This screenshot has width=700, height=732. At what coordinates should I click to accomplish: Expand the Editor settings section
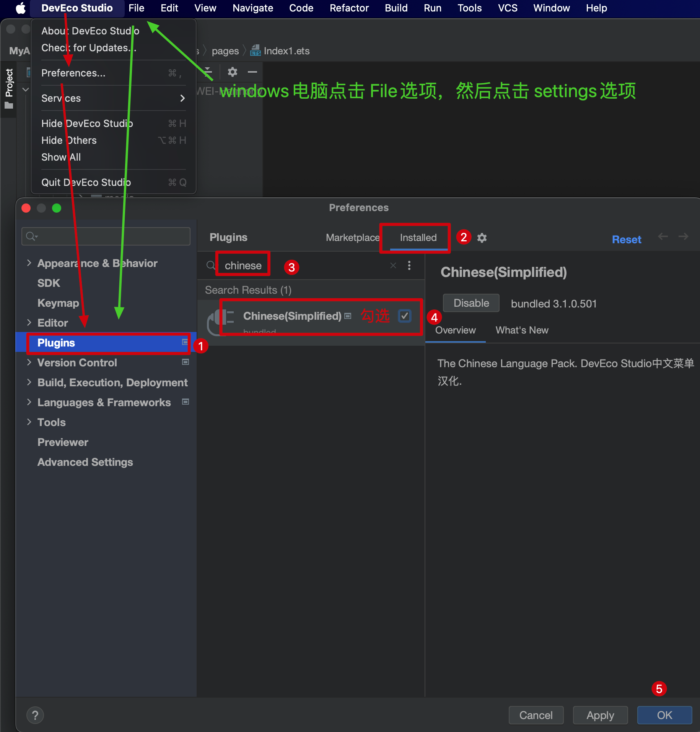click(x=29, y=322)
